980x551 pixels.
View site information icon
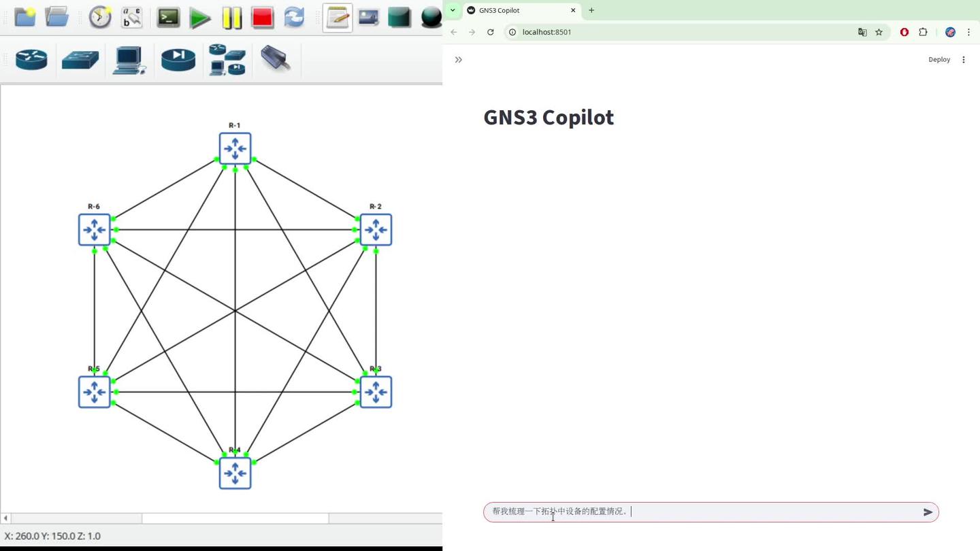(x=512, y=32)
